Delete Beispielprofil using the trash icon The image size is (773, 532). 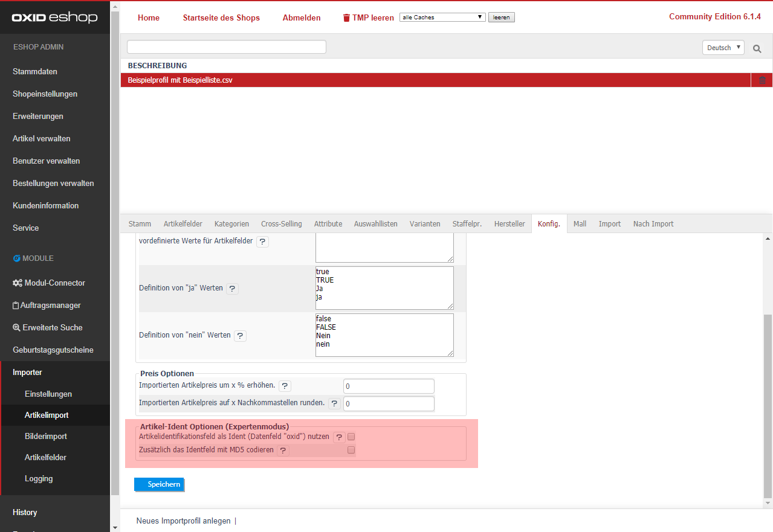(762, 80)
